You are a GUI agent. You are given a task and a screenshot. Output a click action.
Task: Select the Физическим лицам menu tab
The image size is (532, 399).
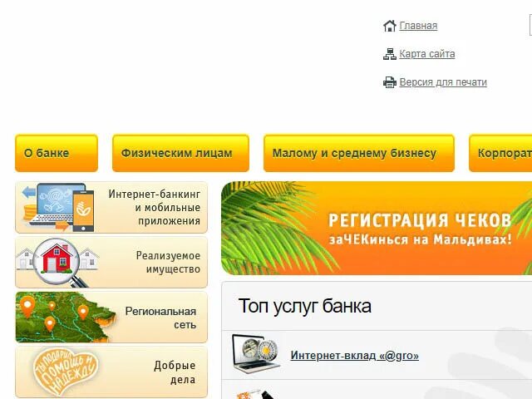[x=180, y=153]
